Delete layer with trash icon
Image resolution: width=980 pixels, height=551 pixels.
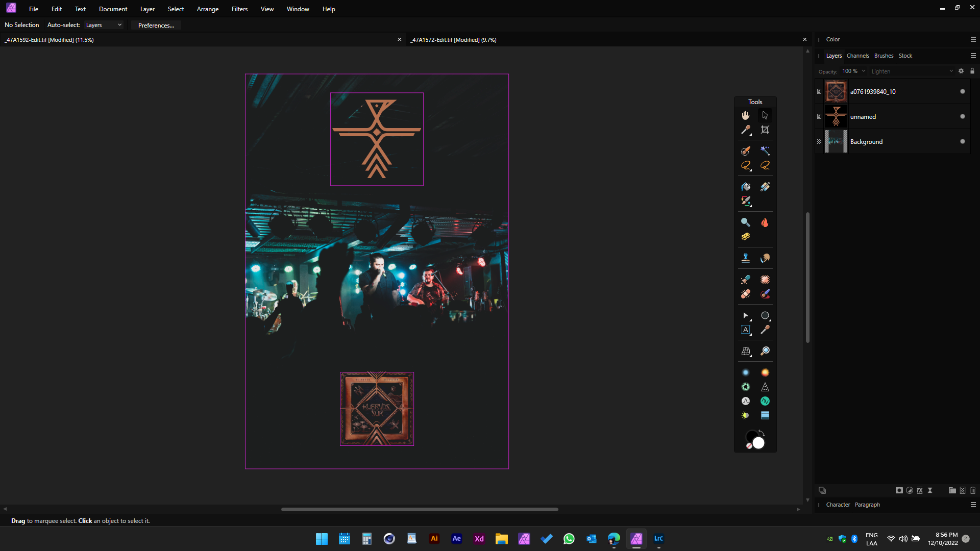click(973, 490)
